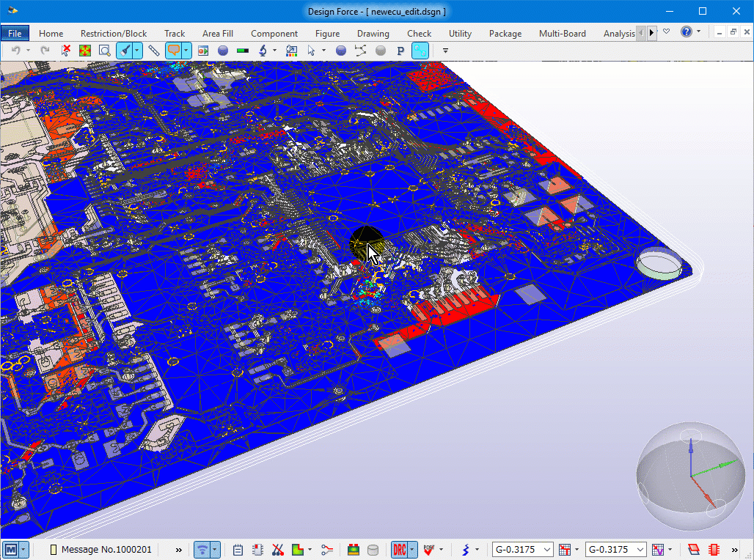Click the scissors cut-track icon in status bar
This screenshot has width=754, height=560.
[278, 550]
